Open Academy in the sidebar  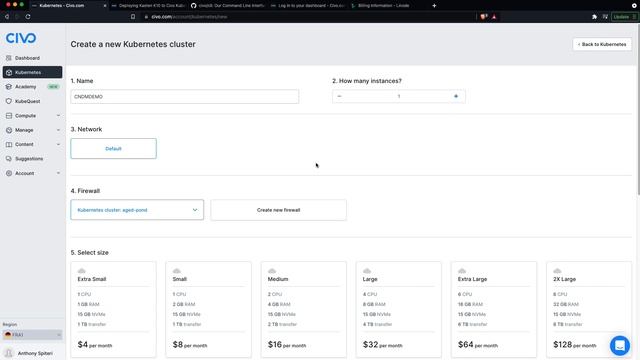point(26,87)
